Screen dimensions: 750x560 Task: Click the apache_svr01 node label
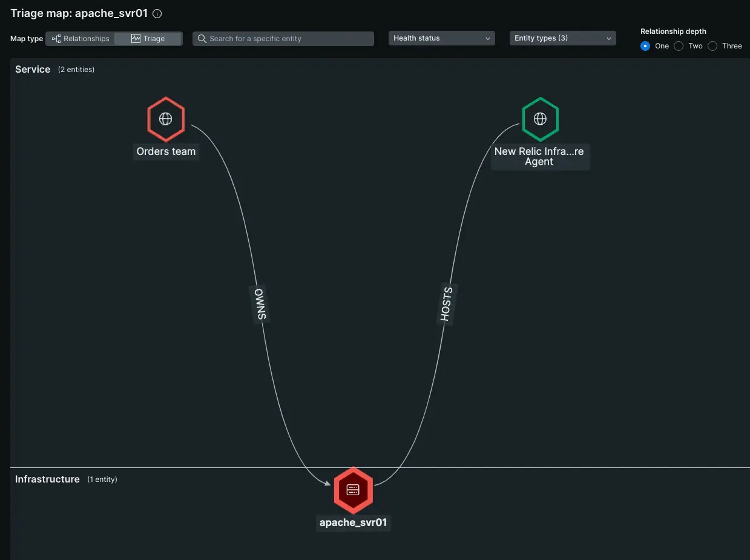[x=354, y=522]
